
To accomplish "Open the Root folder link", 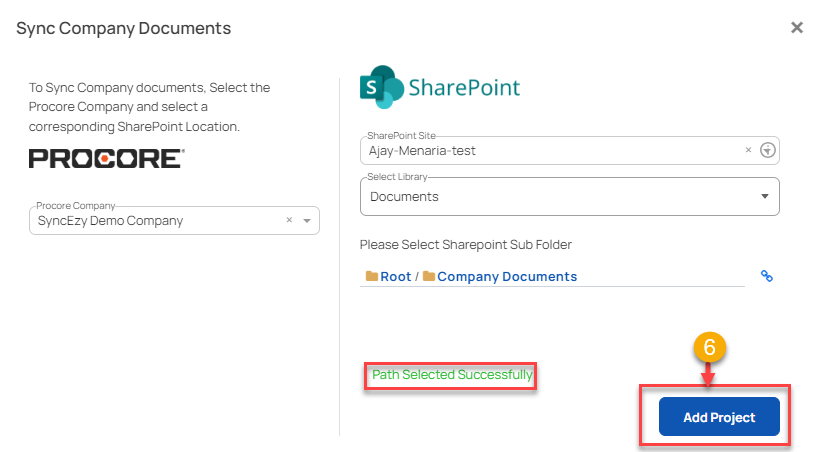I will pyautogui.click(x=395, y=277).
